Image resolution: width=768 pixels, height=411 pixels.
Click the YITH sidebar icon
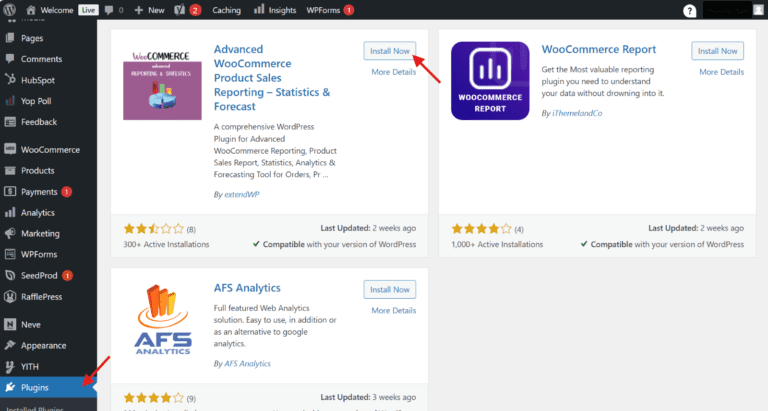click(x=10, y=366)
